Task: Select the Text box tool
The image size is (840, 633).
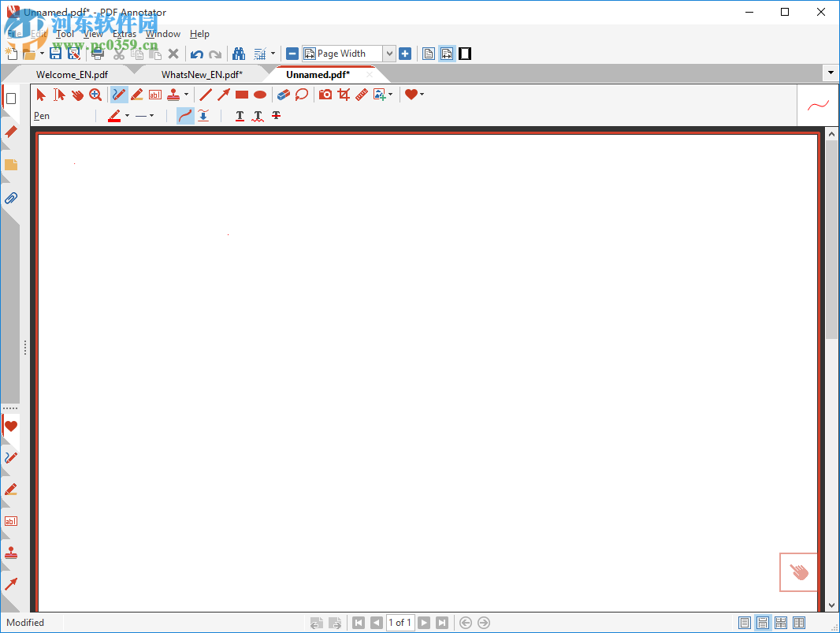Action: (x=154, y=94)
